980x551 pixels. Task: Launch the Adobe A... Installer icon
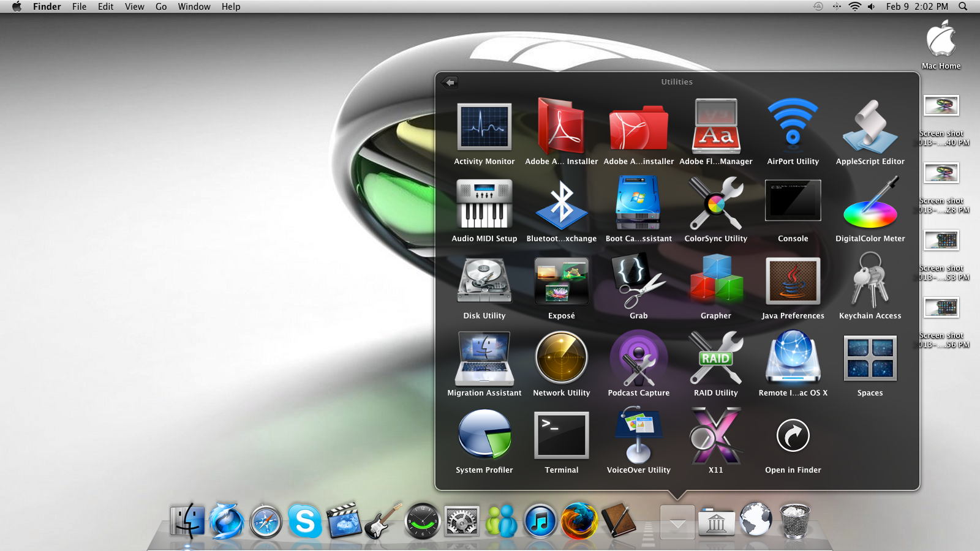tap(561, 126)
